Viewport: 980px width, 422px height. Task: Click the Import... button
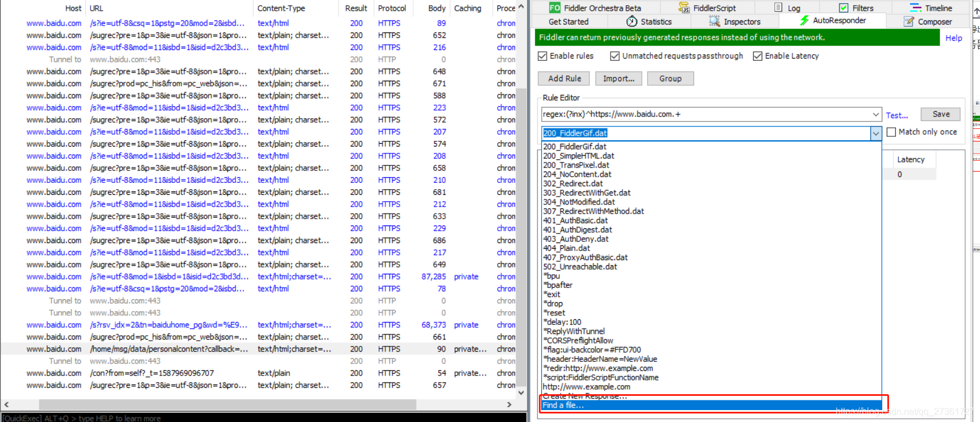[618, 78]
